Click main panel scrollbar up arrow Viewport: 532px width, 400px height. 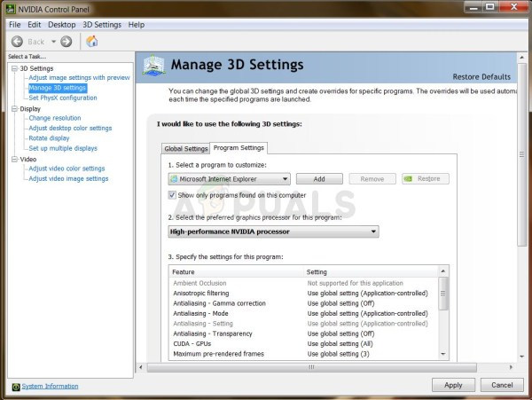[x=522, y=58]
